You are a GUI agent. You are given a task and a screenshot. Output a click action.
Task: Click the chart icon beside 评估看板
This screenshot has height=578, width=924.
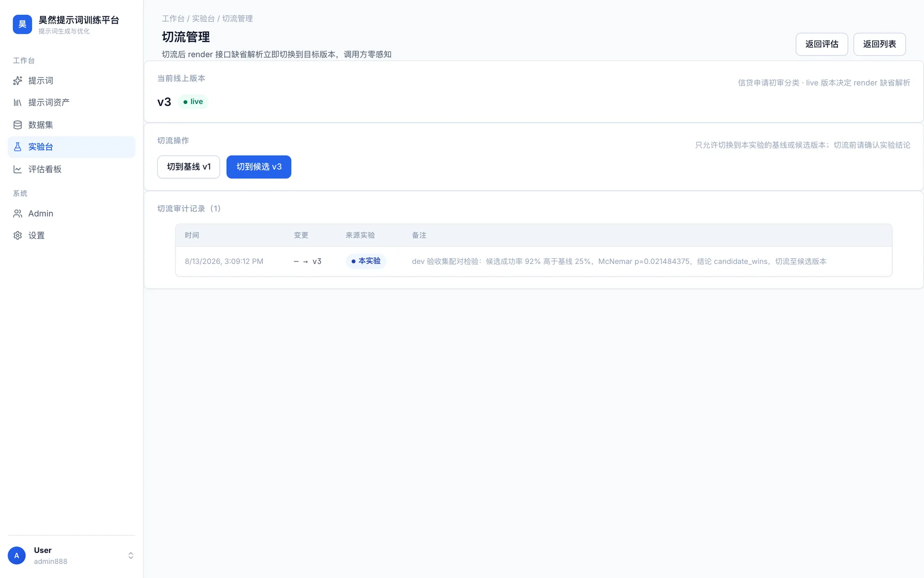(x=18, y=169)
